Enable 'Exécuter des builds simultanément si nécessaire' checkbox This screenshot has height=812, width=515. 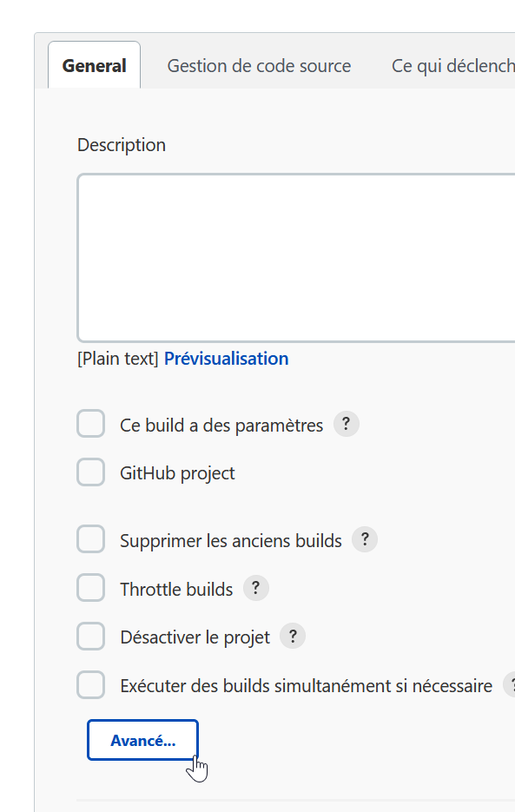pos(90,684)
